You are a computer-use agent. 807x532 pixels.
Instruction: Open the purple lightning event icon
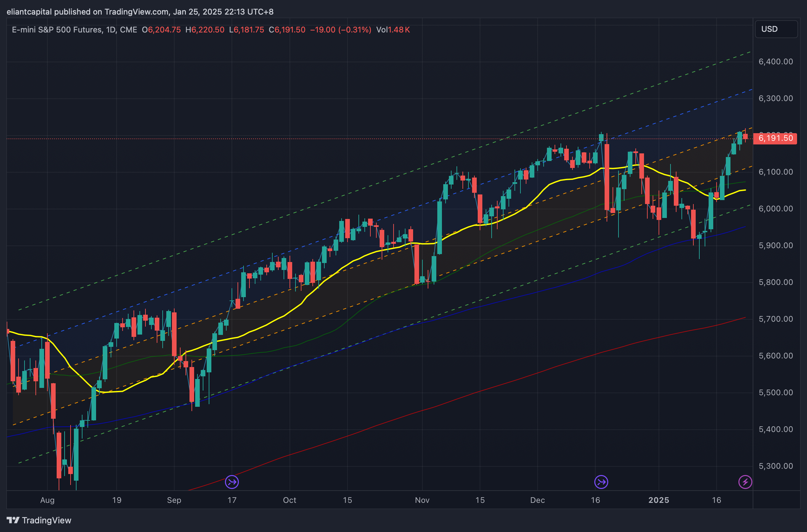point(745,482)
